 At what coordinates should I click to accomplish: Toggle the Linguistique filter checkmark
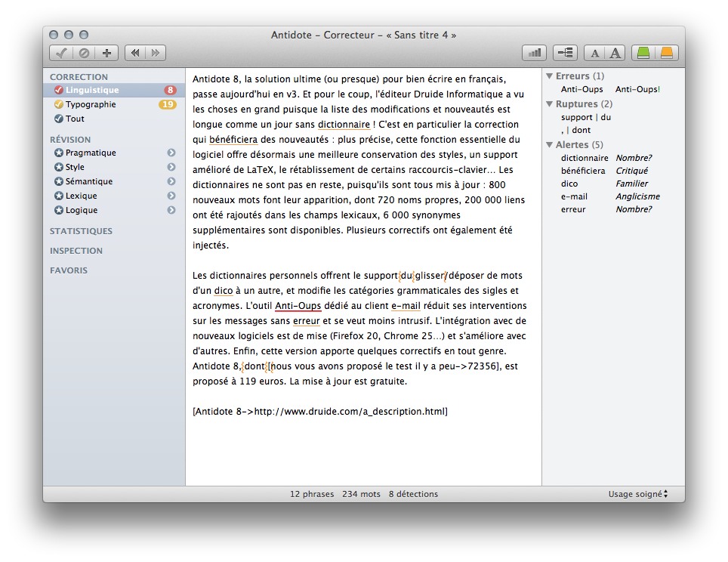(58, 91)
